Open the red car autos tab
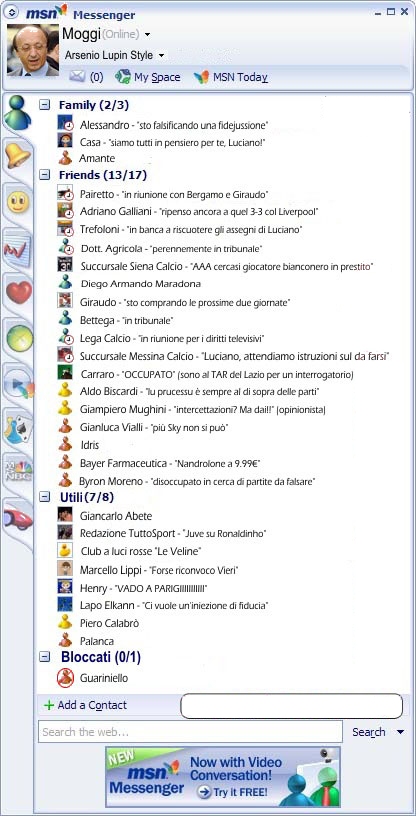The image size is (416, 816). (x=19, y=518)
